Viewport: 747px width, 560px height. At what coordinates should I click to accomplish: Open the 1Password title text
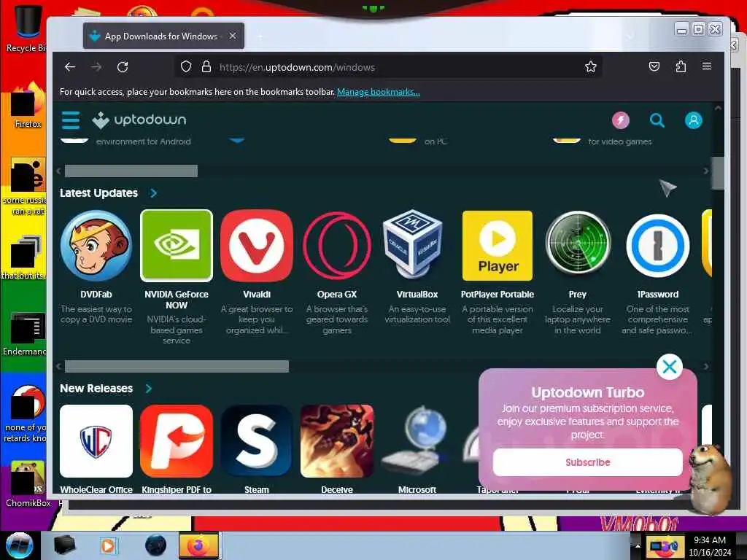click(657, 295)
